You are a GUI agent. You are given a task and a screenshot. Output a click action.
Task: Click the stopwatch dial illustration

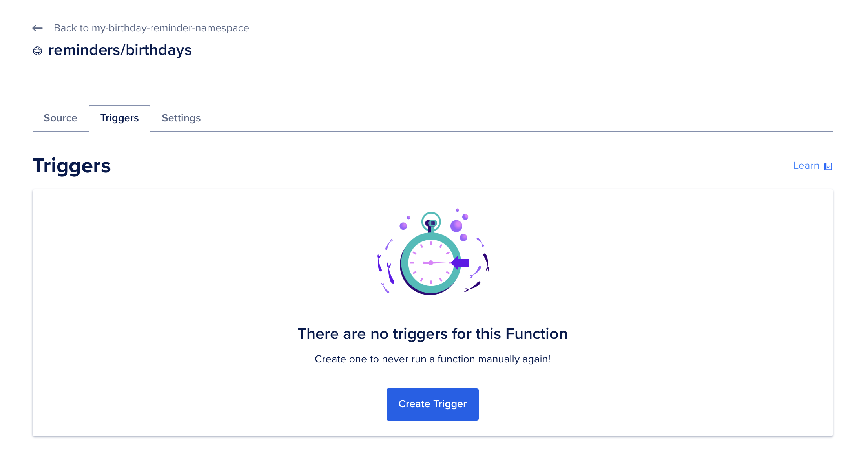point(431,263)
